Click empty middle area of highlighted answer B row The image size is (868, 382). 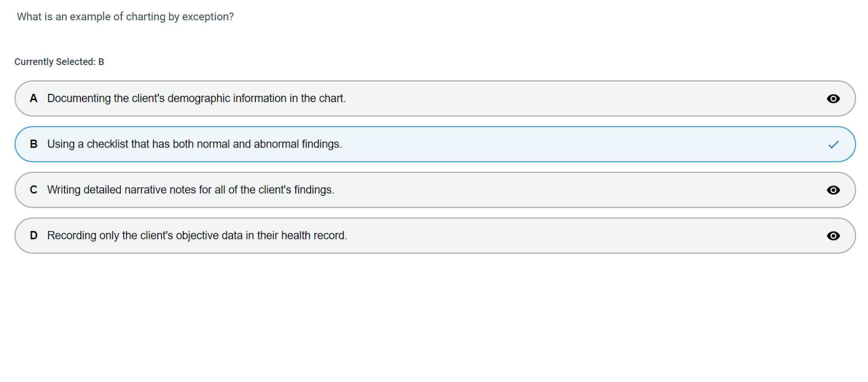(567, 144)
